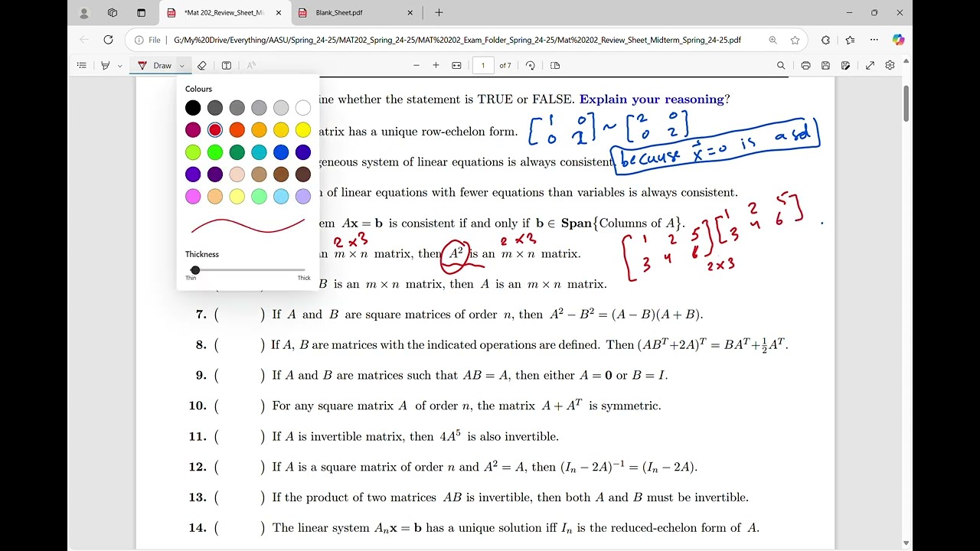The height and width of the screenshot is (551, 980).
Task: Enter full screen PDF view
Action: tap(870, 66)
